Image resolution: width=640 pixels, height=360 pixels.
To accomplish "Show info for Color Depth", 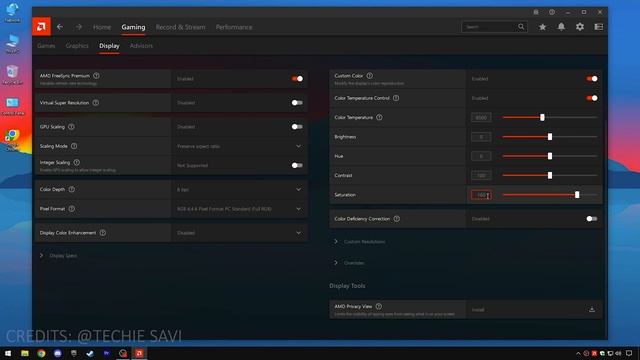I will click(x=72, y=189).
